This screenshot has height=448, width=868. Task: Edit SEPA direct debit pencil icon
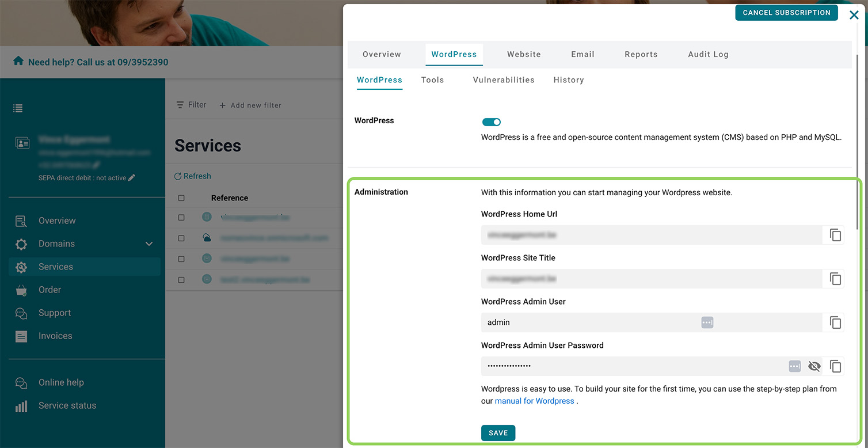(x=132, y=178)
